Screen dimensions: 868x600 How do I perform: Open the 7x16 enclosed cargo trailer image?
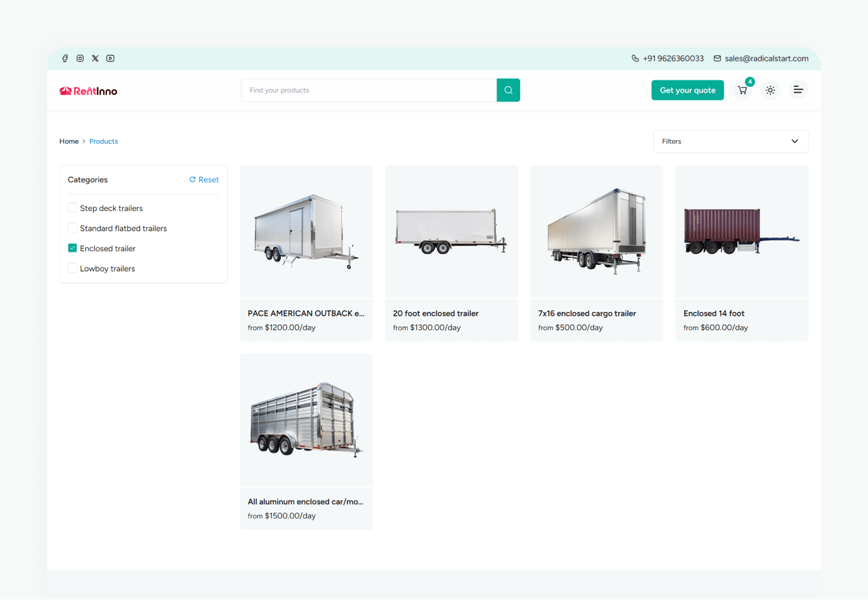597,231
